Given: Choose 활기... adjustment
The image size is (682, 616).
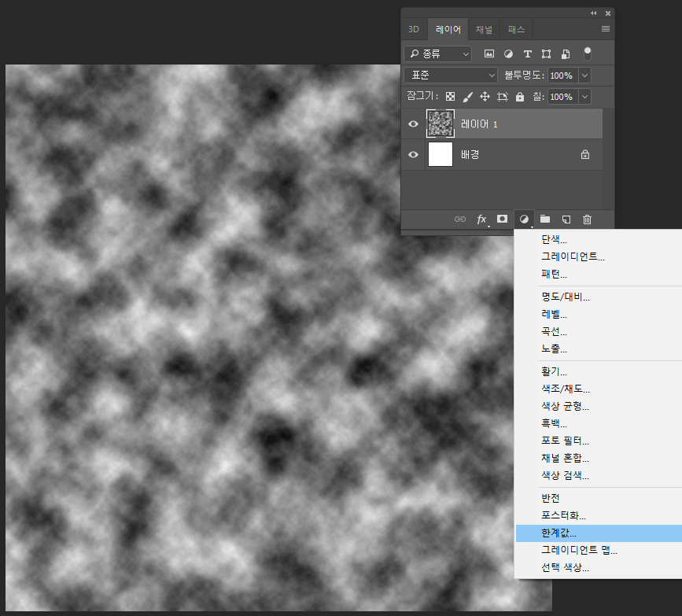Looking at the screenshot, I should tap(598, 371).
